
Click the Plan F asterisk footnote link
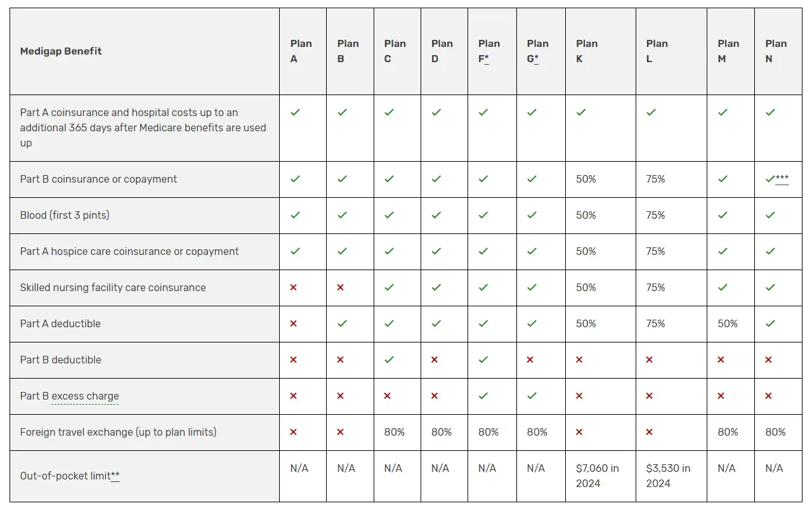[x=487, y=59]
